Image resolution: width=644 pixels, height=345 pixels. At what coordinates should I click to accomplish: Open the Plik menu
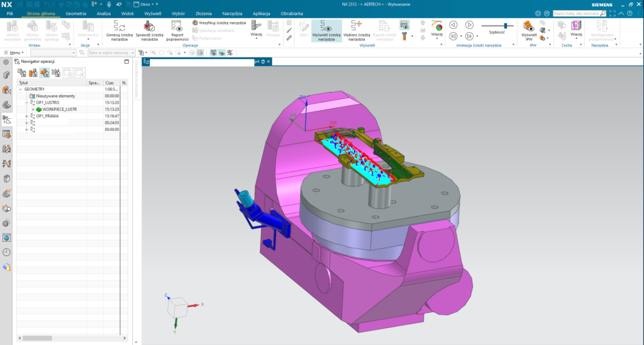point(10,14)
